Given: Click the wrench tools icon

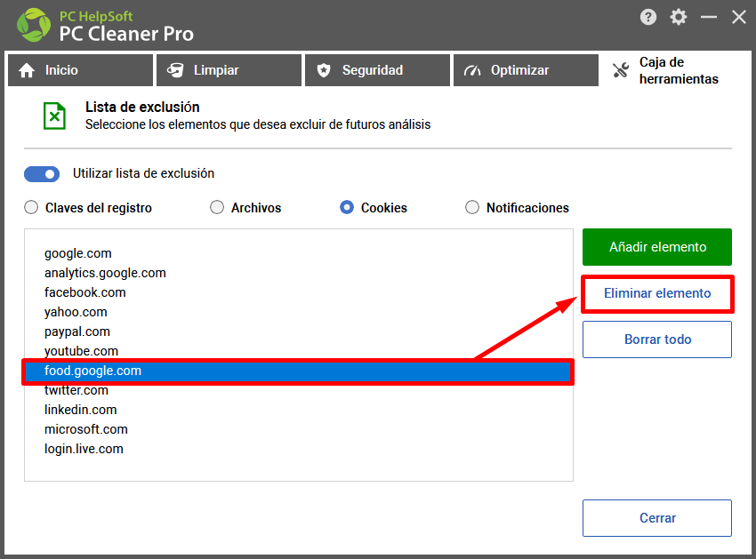Looking at the screenshot, I should pos(621,70).
